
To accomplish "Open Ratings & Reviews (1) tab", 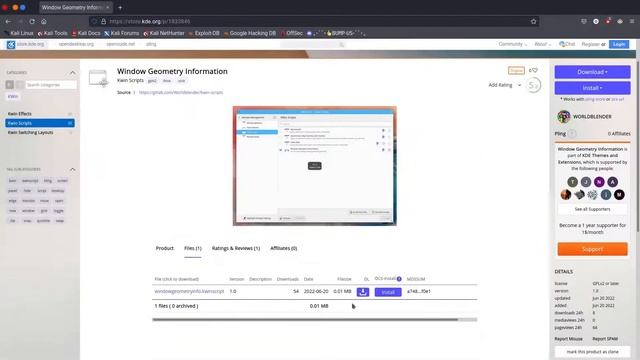I will (236, 248).
